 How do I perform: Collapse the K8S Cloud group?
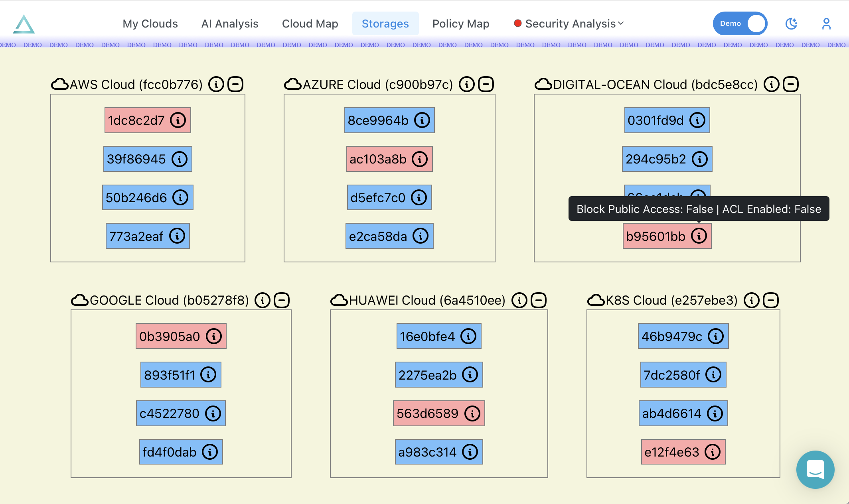(771, 300)
